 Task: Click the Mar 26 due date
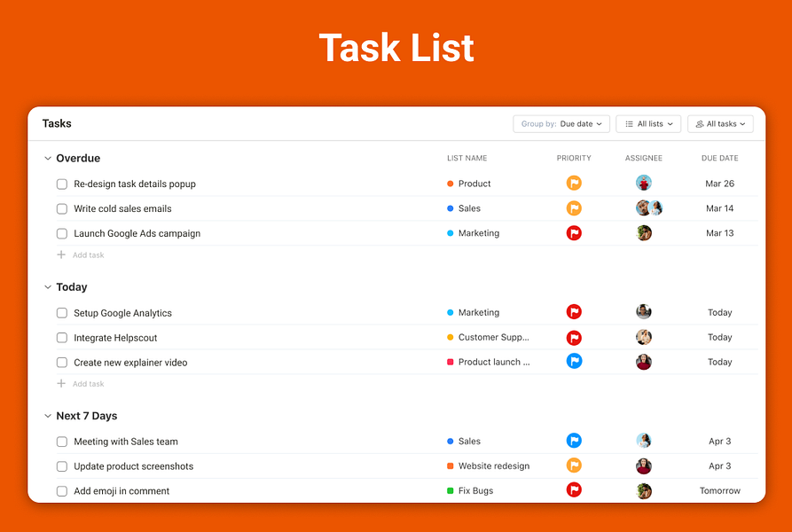coord(720,184)
